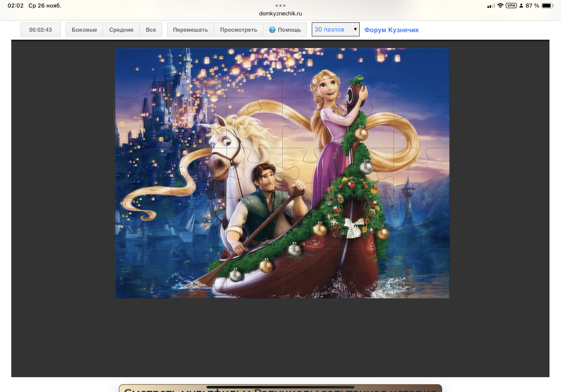Tap the domkyznechik.ru address bar
This screenshot has height=392, width=561.
280,13
